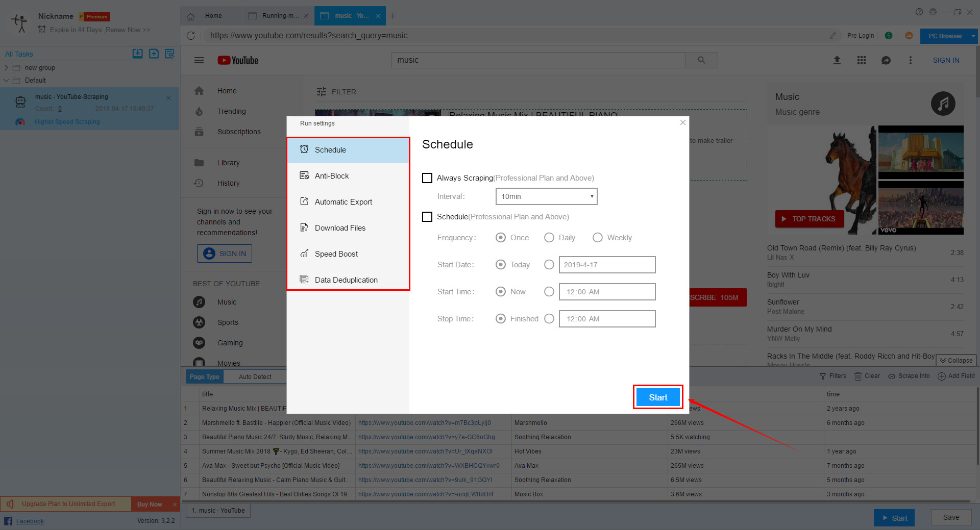Click the Higher Speed Scraping link
The height and width of the screenshot is (530, 980).
click(x=67, y=122)
